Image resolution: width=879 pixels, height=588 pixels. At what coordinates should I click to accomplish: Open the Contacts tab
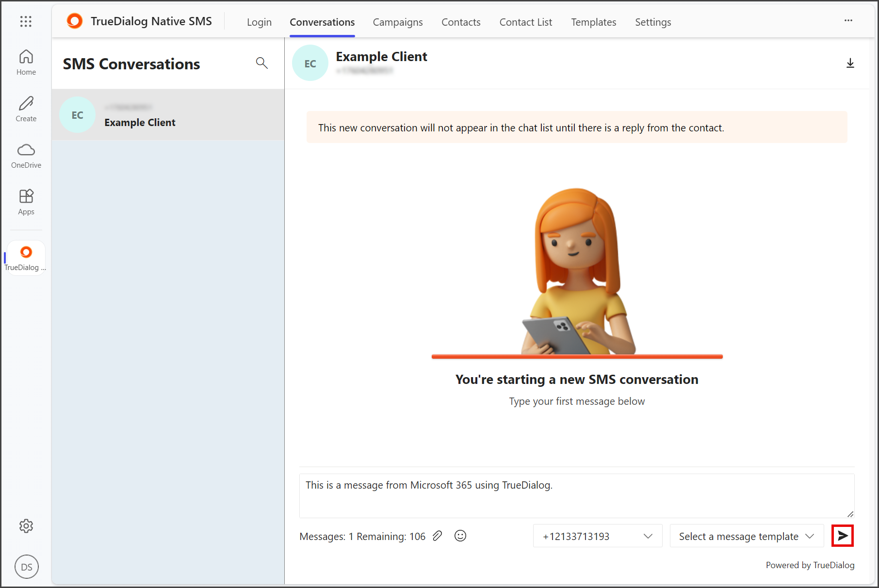pyautogui.click(x=461, y=22)
